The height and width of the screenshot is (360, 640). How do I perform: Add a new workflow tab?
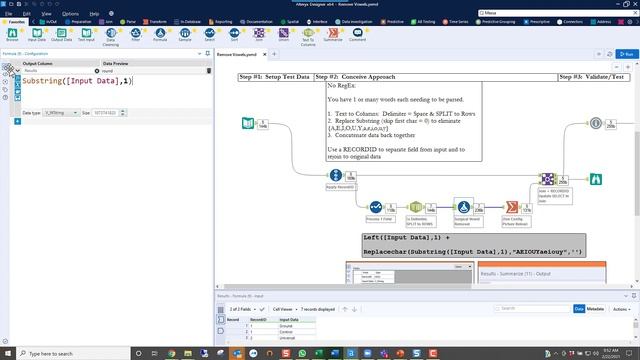(x=274, y=54)
